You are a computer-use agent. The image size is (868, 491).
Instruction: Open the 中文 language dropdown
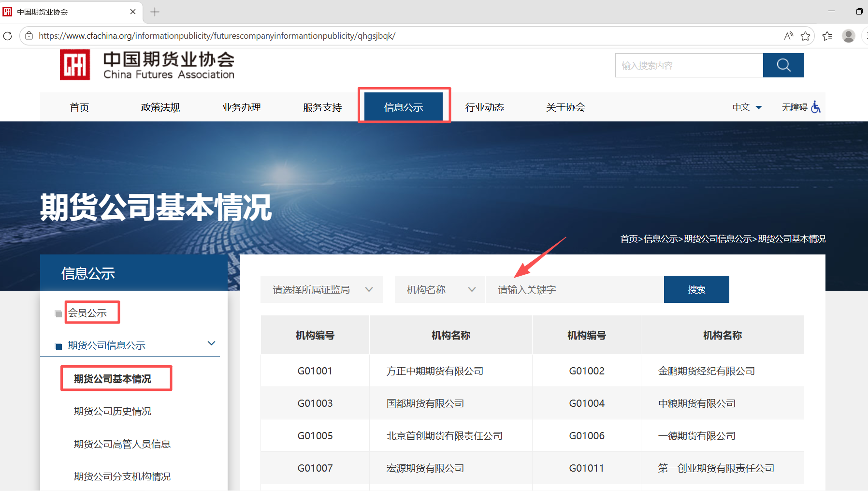pyautogui.click(x=747, y=107)
